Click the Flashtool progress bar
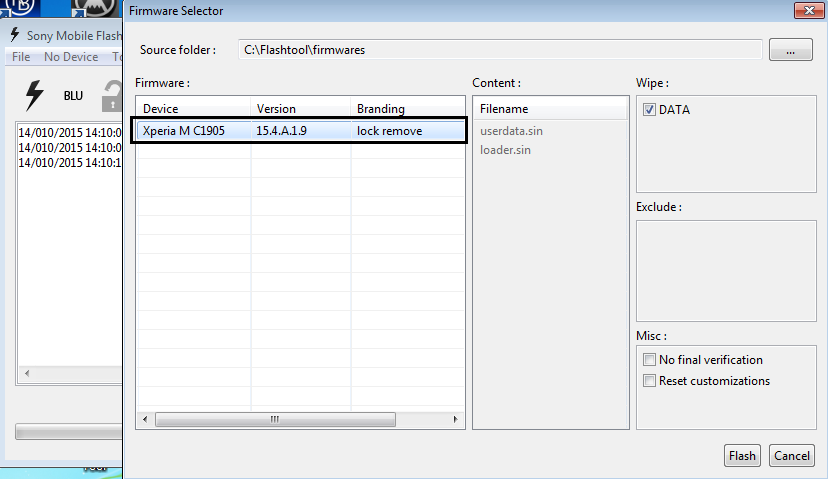This screenshot has height=479, width=828. (69, 431)
